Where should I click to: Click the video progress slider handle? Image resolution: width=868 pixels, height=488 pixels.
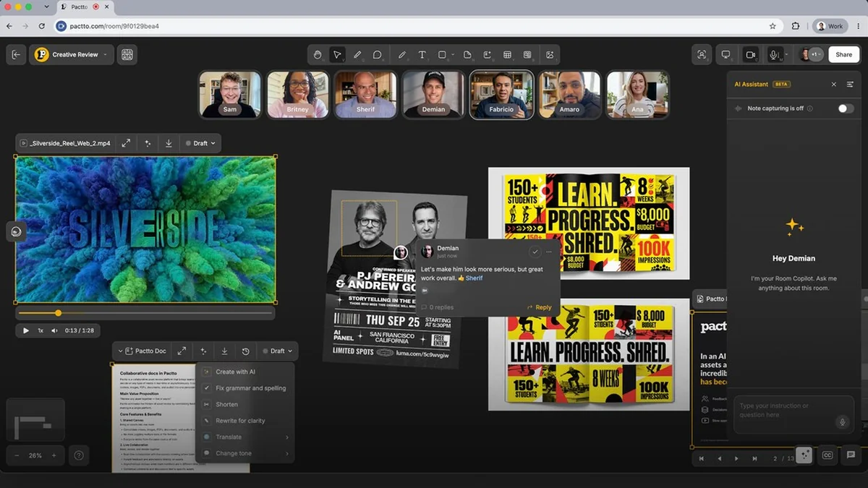tap(58, 313)
